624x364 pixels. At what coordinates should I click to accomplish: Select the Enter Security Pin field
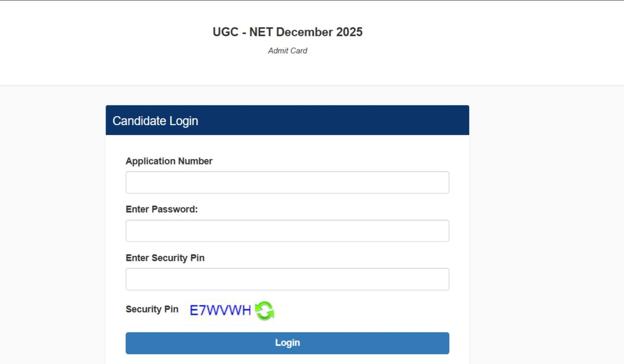click(x=287, y=279)
